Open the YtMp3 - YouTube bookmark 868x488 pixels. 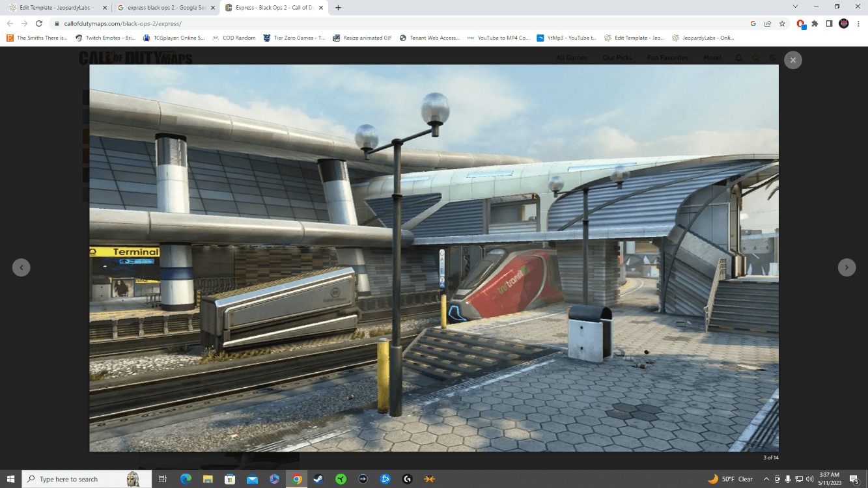pyautogui.click(x=567, y=38)
